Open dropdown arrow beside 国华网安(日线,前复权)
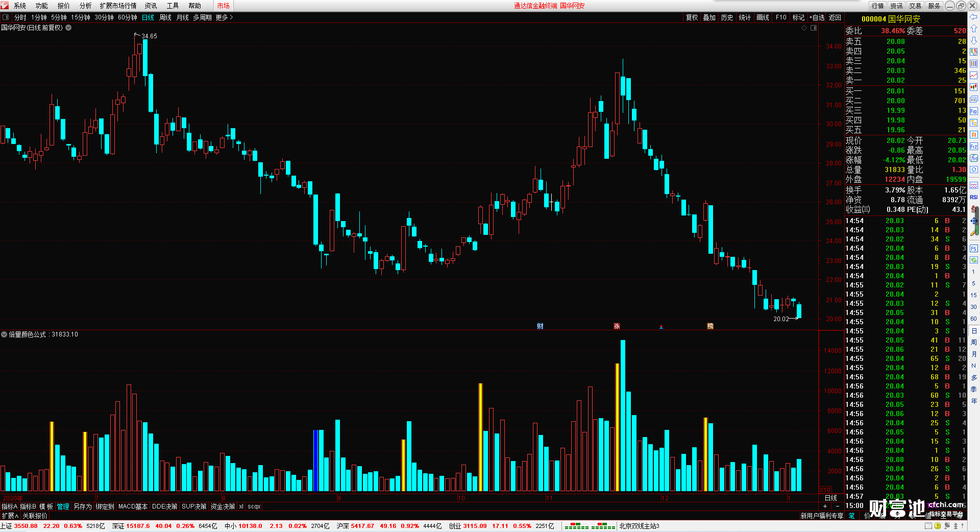The width and height of the screenshot is (980, 532). (x=68, y=28)
